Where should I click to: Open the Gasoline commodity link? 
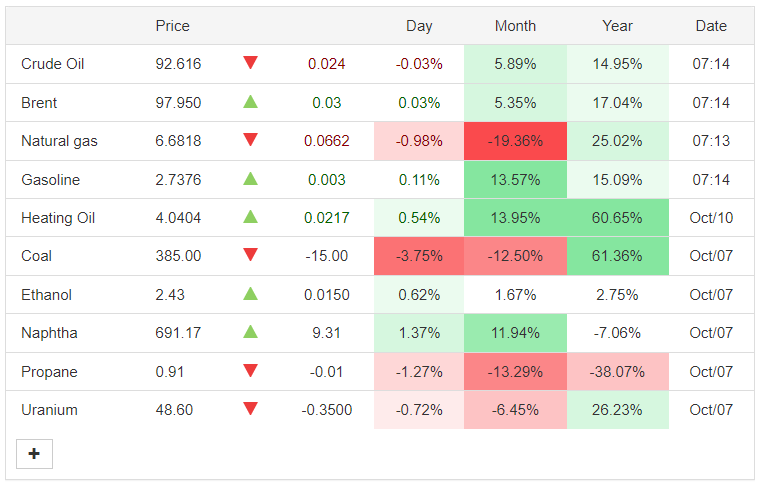click(51, 180)
